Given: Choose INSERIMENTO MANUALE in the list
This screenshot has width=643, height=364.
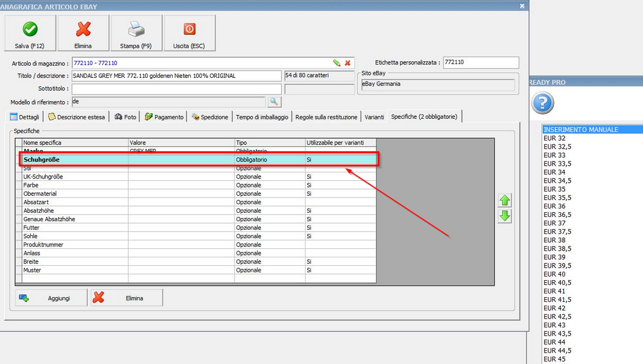Looking at the screenshot, I should pos(580,130).
